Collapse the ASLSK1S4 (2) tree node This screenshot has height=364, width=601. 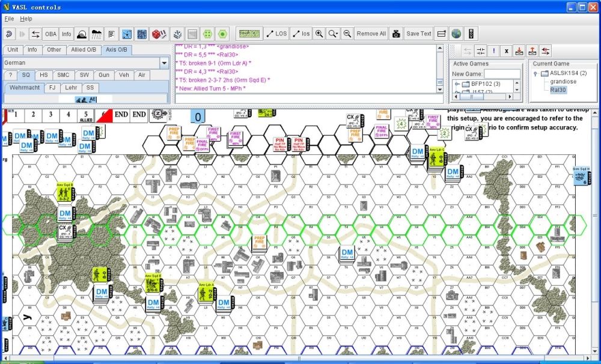pyautogui.click(x=535, y=73)
